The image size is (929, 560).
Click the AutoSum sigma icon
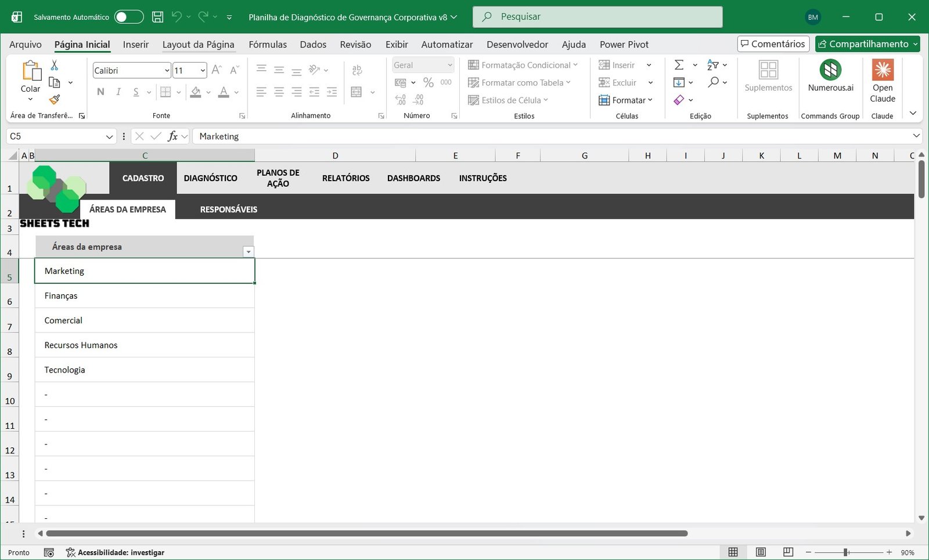click(679, 65)
